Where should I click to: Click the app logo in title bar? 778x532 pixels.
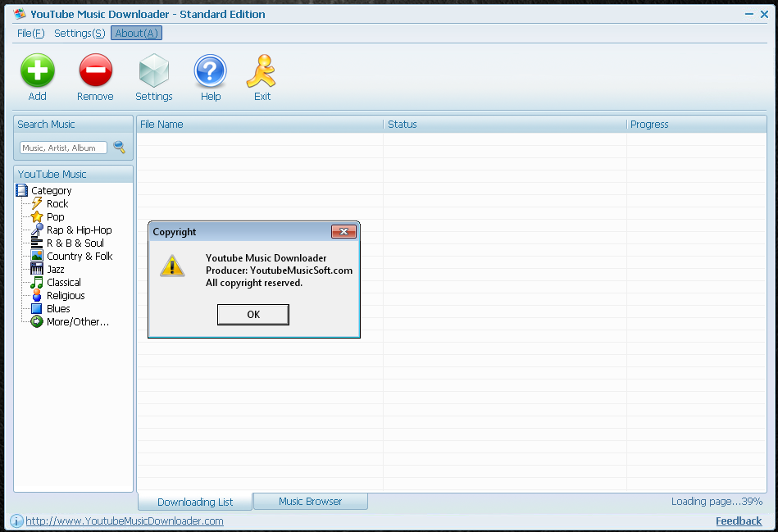point(20,14)
